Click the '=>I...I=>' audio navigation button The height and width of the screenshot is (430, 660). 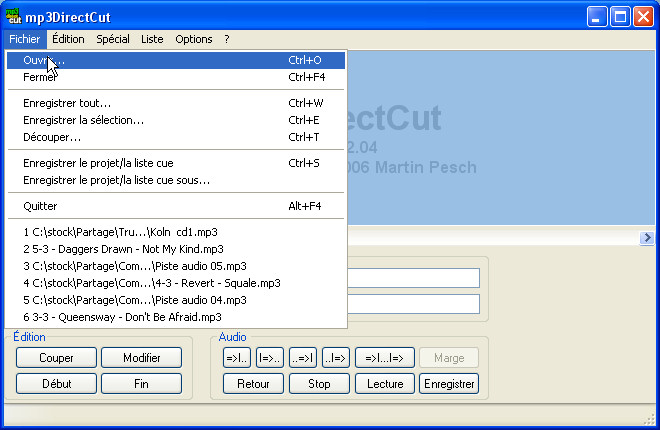pyautogui.click(x=384, y=358)
